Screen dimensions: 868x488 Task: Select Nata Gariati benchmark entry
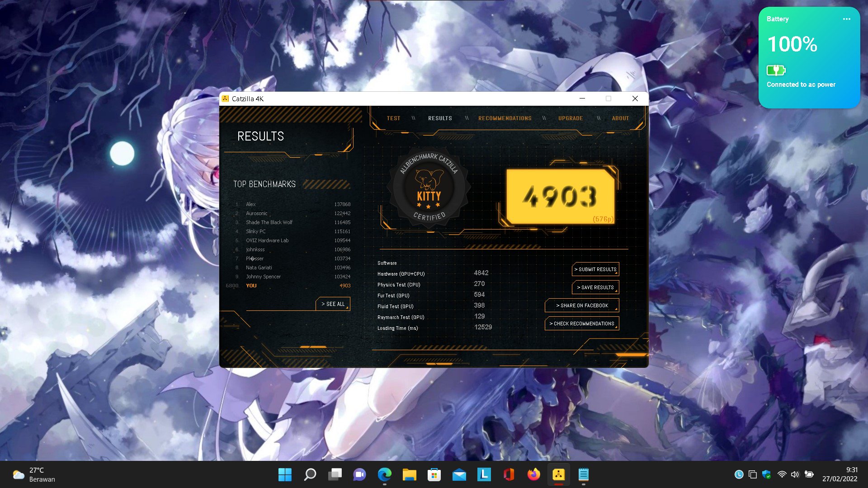click(292, 267)
